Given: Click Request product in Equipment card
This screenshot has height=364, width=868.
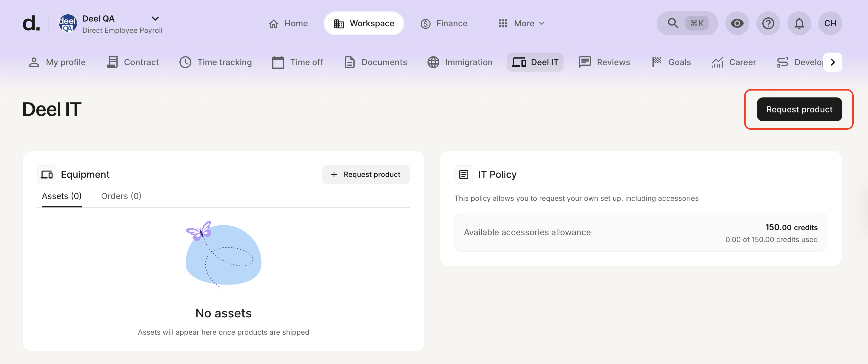Looking at the screenshot, I should click(x=366, y=175).
